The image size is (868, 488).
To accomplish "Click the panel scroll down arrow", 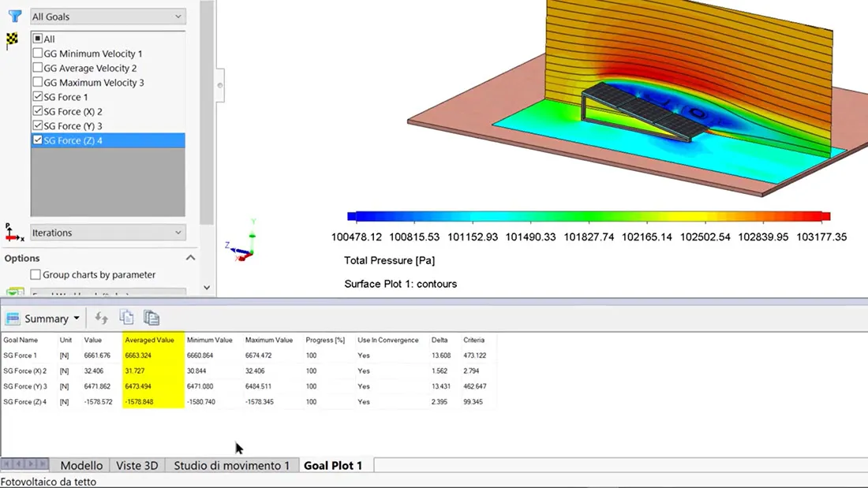I will coord(207,288).
